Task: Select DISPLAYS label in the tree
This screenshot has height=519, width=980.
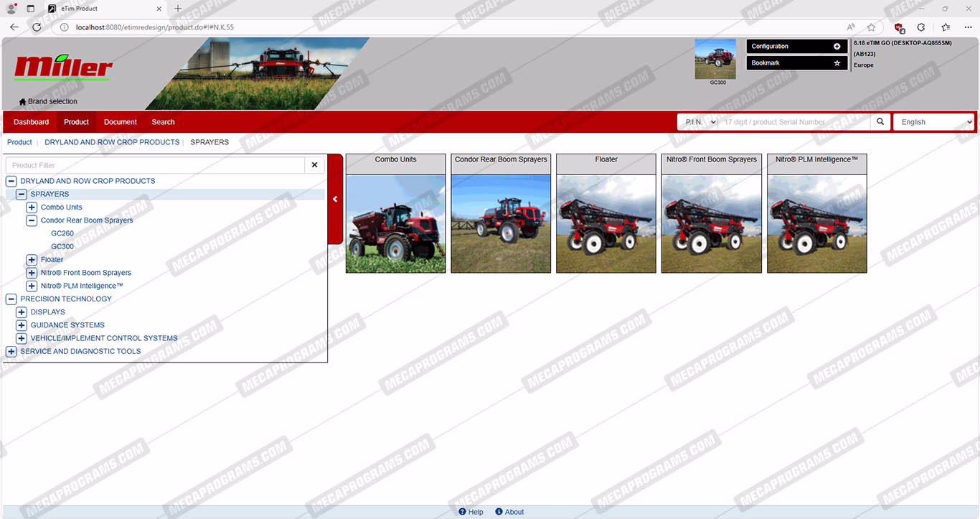Action: pos(48,312)
